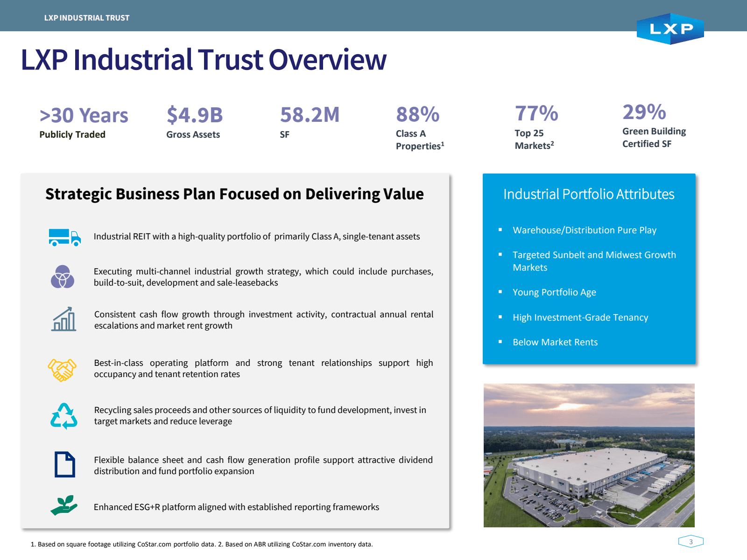
Task: Click 'Strategic Business Plan Focused on Delivering Value' heading
Action: (x=234, y=194)
